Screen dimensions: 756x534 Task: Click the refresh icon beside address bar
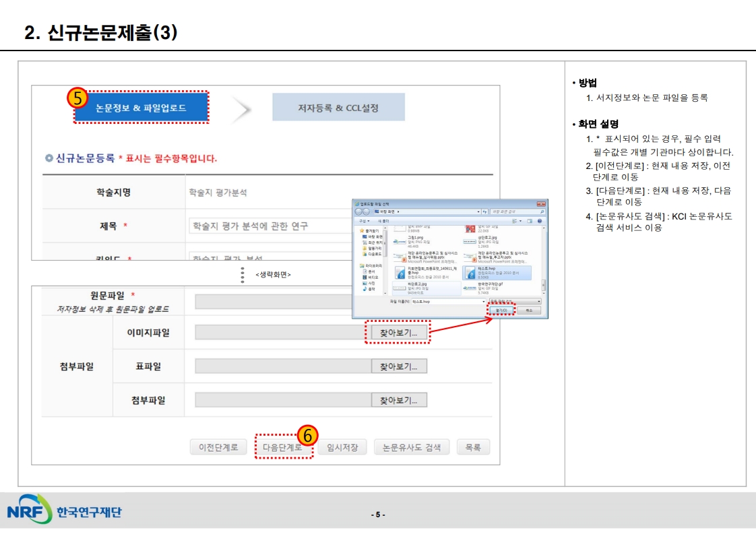(x=484, y=211)
